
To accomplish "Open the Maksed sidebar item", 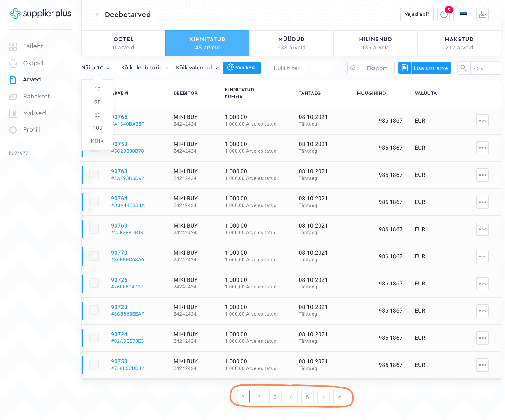I will 34,113.
